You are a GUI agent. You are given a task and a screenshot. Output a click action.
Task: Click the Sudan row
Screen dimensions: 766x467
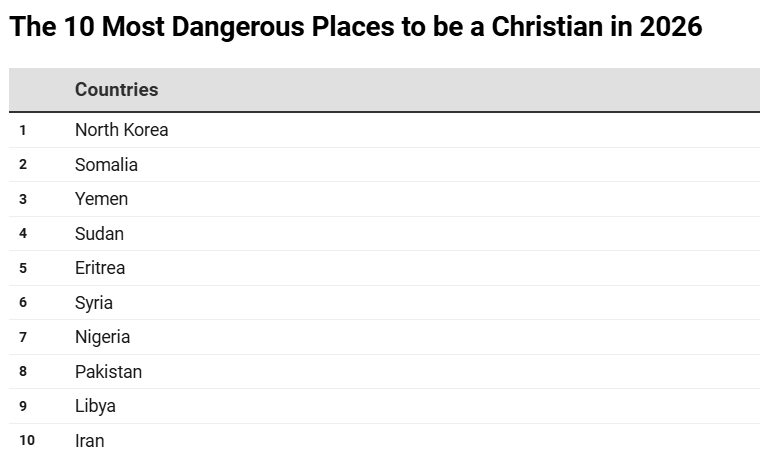[x=384, y=234]
